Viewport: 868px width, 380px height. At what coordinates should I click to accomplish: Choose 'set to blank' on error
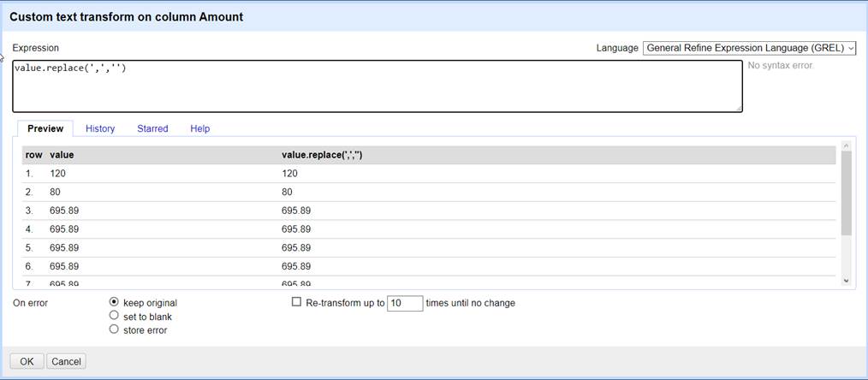coord(114,316)
